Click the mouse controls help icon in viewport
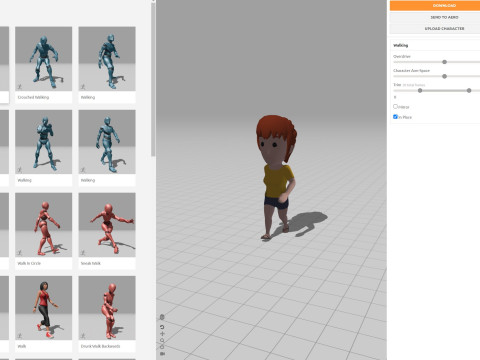 point(162,317)
